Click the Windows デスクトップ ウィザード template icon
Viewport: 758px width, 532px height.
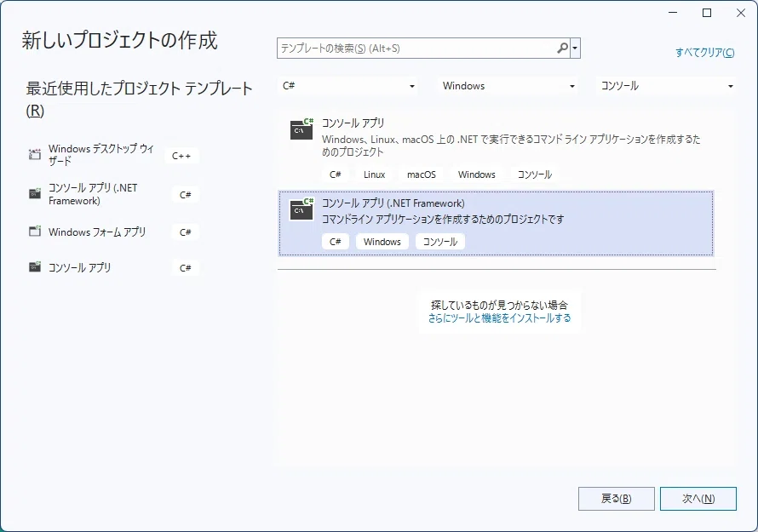pyautogui.click(x=35, y=155)
